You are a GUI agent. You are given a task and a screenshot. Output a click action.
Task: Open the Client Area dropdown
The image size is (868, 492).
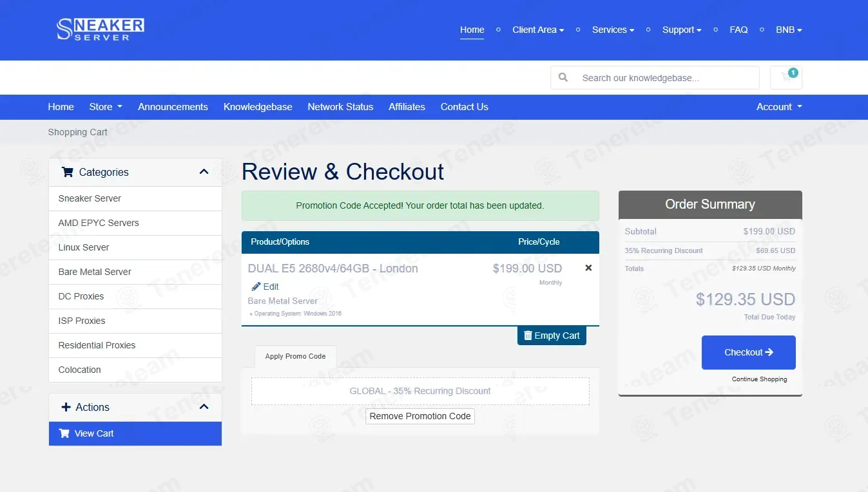[538, 30]
